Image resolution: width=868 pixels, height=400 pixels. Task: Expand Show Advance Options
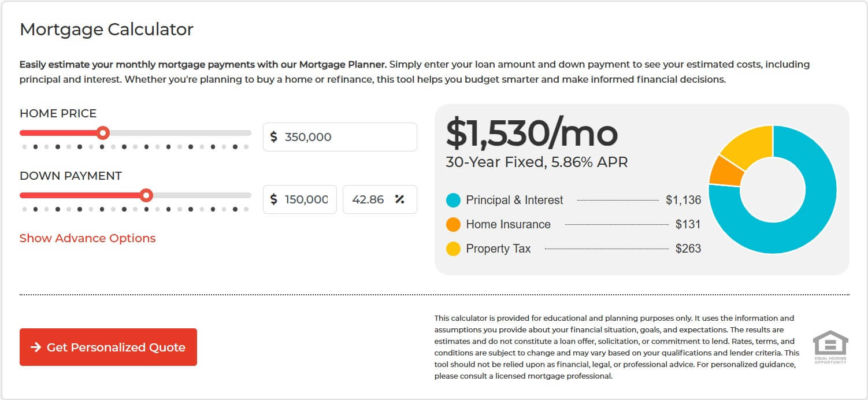coord(87,238)
